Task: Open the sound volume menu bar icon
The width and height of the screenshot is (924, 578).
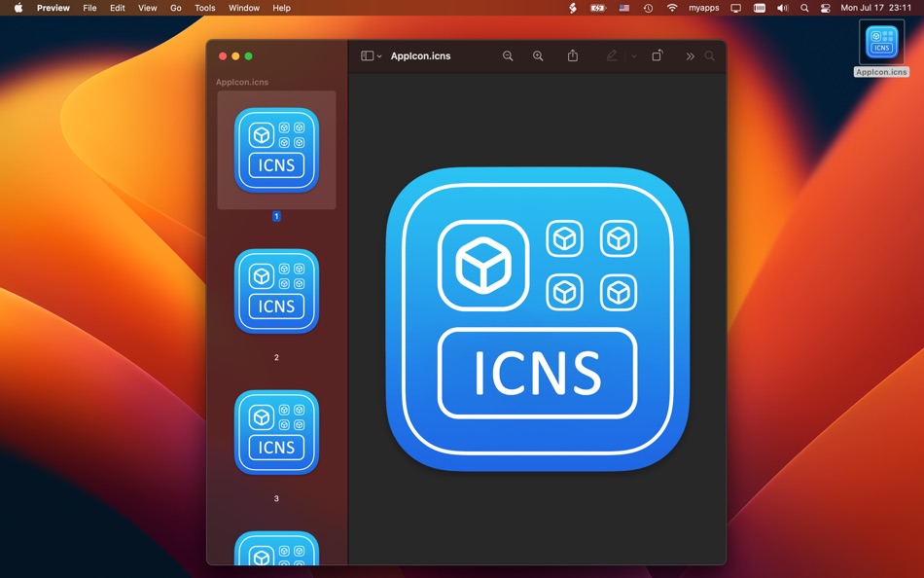Action: 783,8
